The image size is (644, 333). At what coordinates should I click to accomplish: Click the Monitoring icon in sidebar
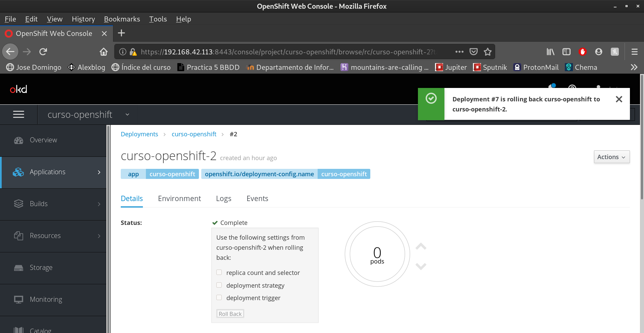coord(18,299)
